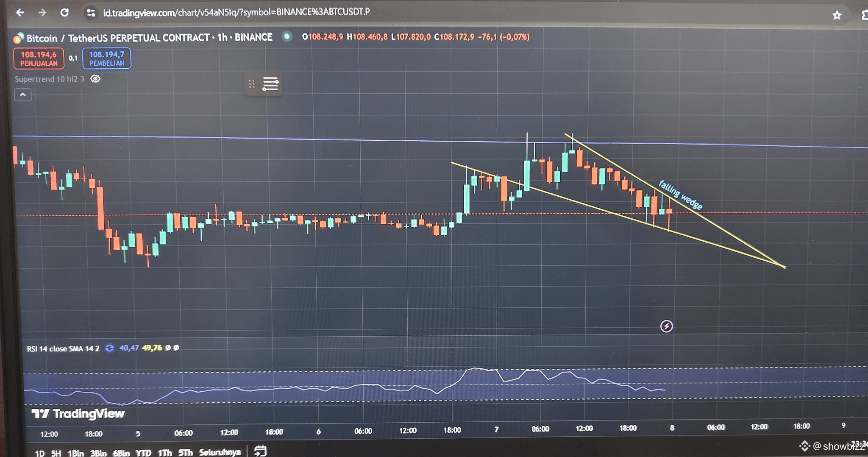Image resolution: width=868 pixels, height=457 pixels.
Task: Select the blue horizontal resistance line
Action: point(440,141)
